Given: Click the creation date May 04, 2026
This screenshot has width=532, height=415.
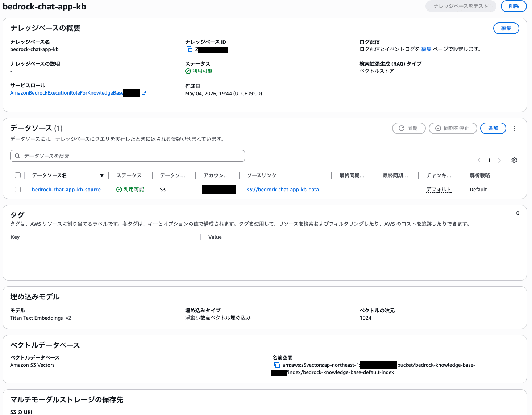Looking at the screenshot, I should pyautogui.click(x=224, y=94).
